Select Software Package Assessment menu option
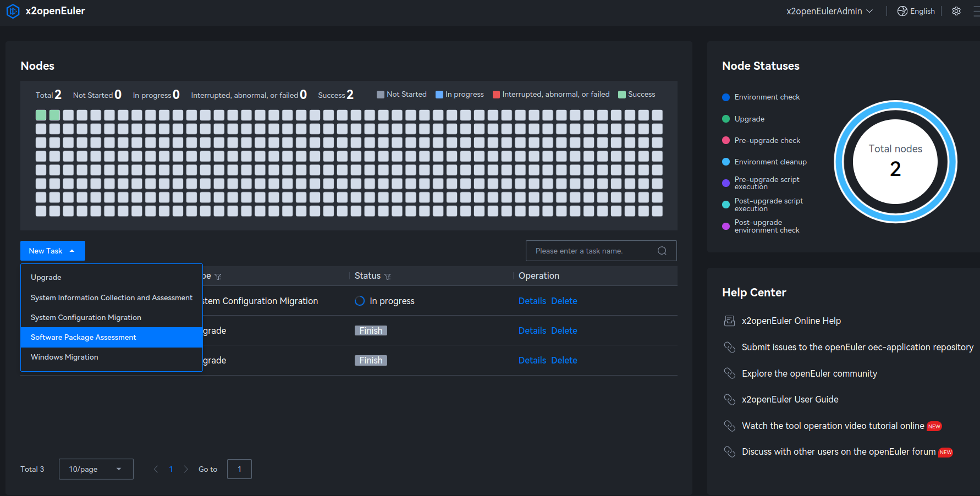 (84, 338)
